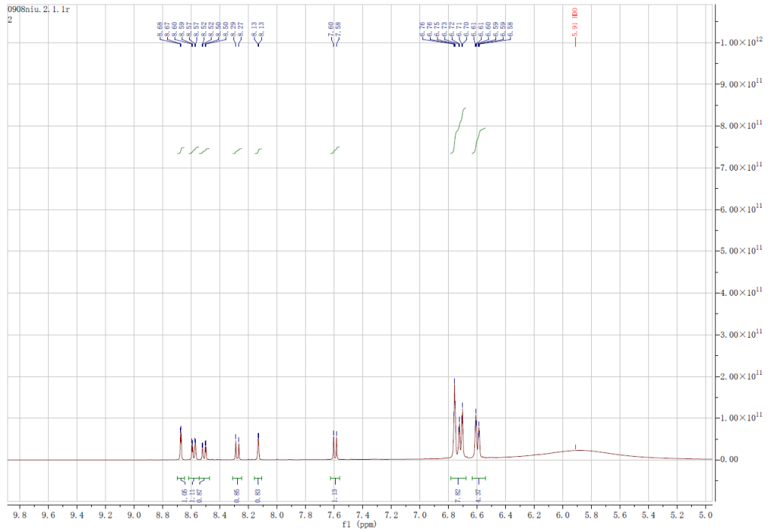Select the spectrum title 0908niu.2.1.1r
This screenshot has width=771, height=532.
(x=38, y=9)
